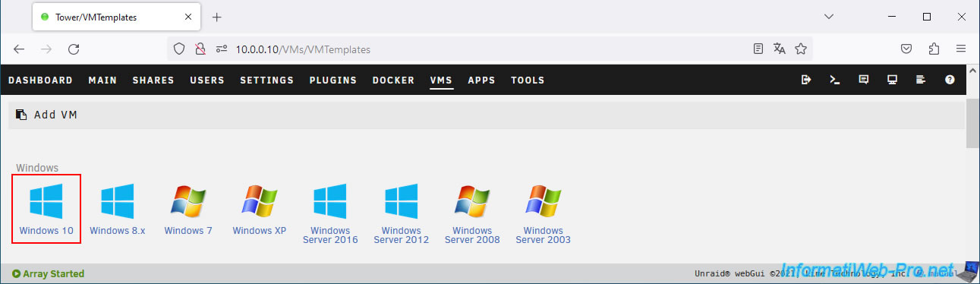Click the Windows Server 2012 text link

[x=402, y=235]
